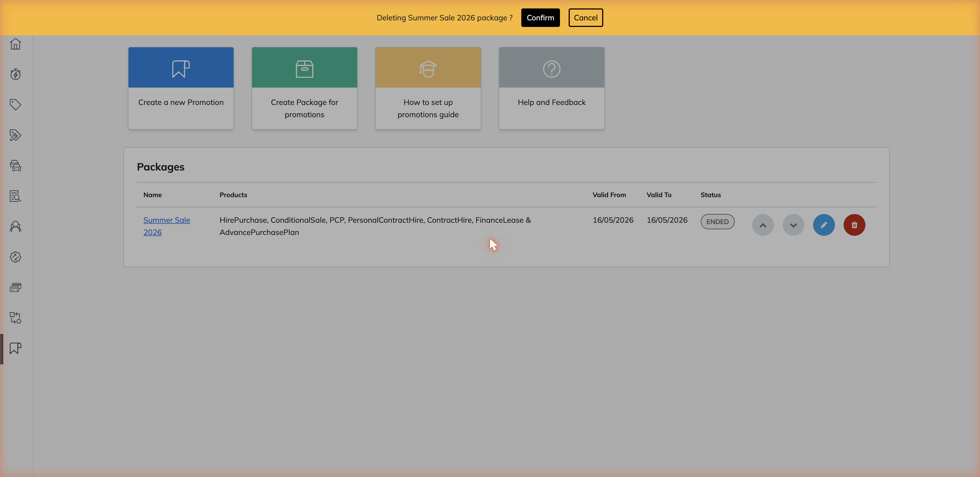Open the price tag icon in sidebar
The height and width of the screenshot is (477, 980).
pyautogui.click(x=16, y=104)
